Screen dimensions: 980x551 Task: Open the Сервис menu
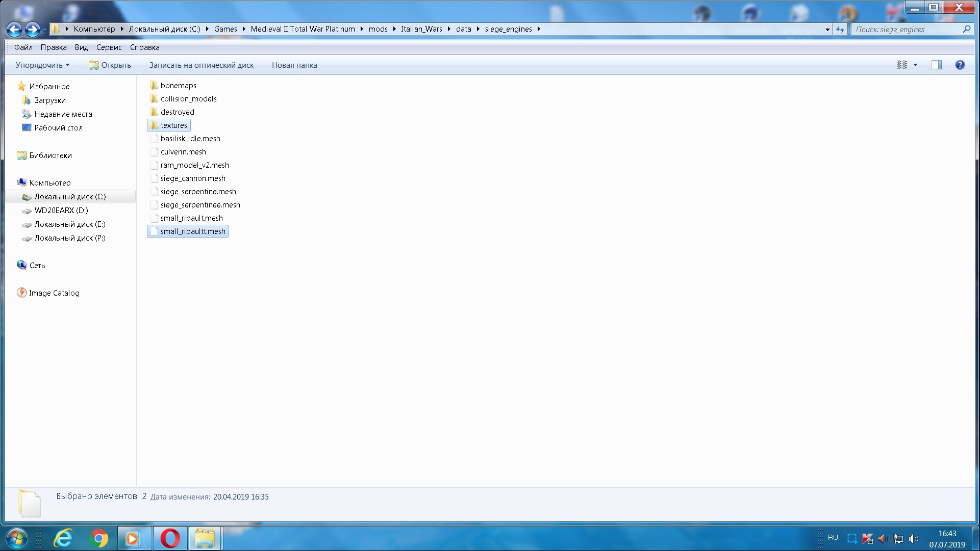coord(109,47)
